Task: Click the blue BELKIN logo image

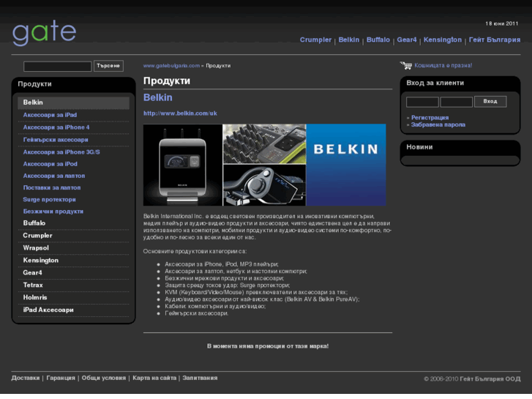Action: pos(346,165)
